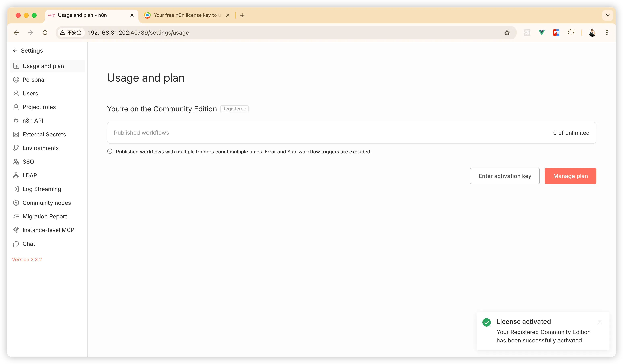Click the green check icon in License activated toast

tap(487, 322)
